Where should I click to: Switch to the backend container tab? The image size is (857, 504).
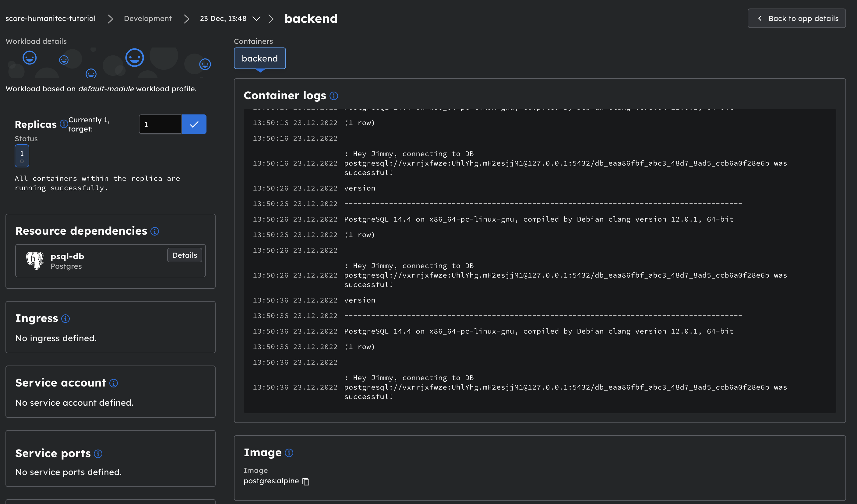click(260, 58)
